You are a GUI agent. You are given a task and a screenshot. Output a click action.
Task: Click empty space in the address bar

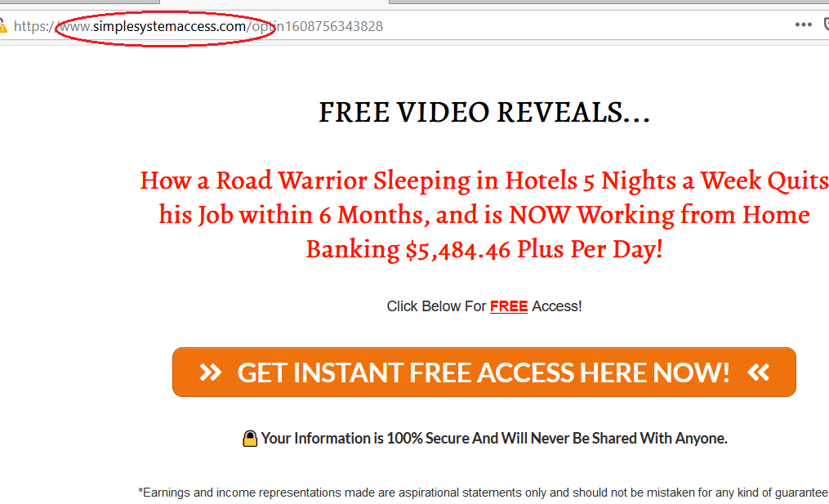pyautogui.click(x=582, y=25)
